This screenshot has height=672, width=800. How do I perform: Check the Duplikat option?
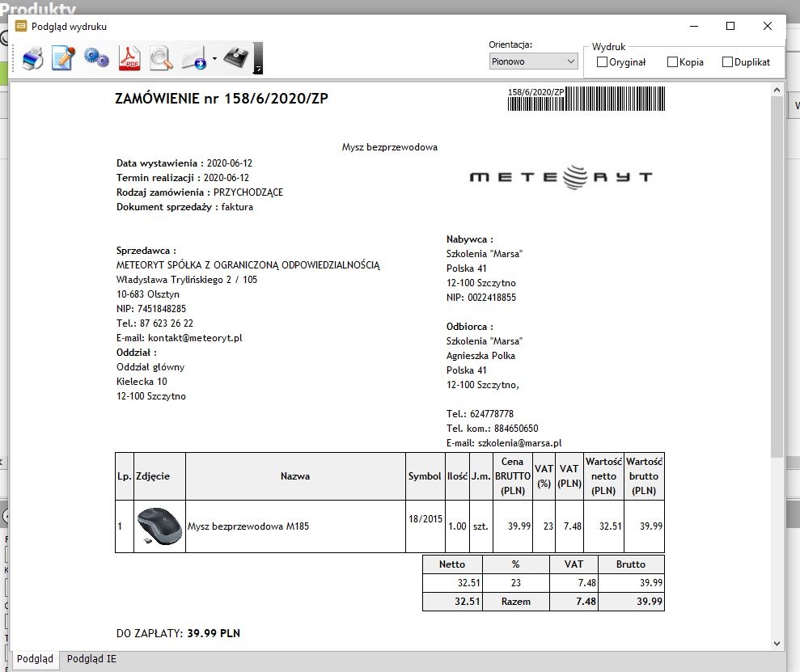pos(746,62)
